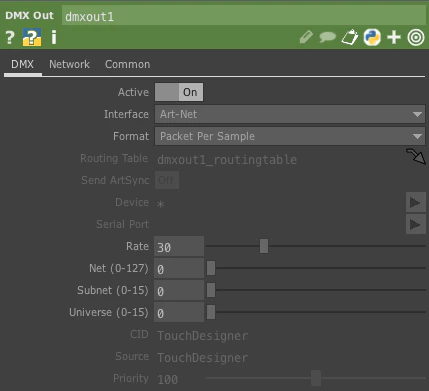
Task: Click the Net (0-127) value field
Action: [179, 268]
